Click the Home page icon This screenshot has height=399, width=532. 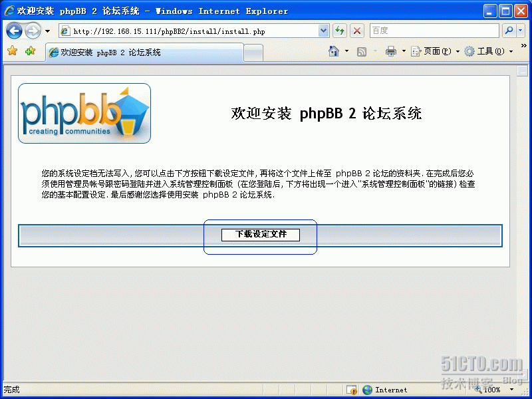(334, 51)
